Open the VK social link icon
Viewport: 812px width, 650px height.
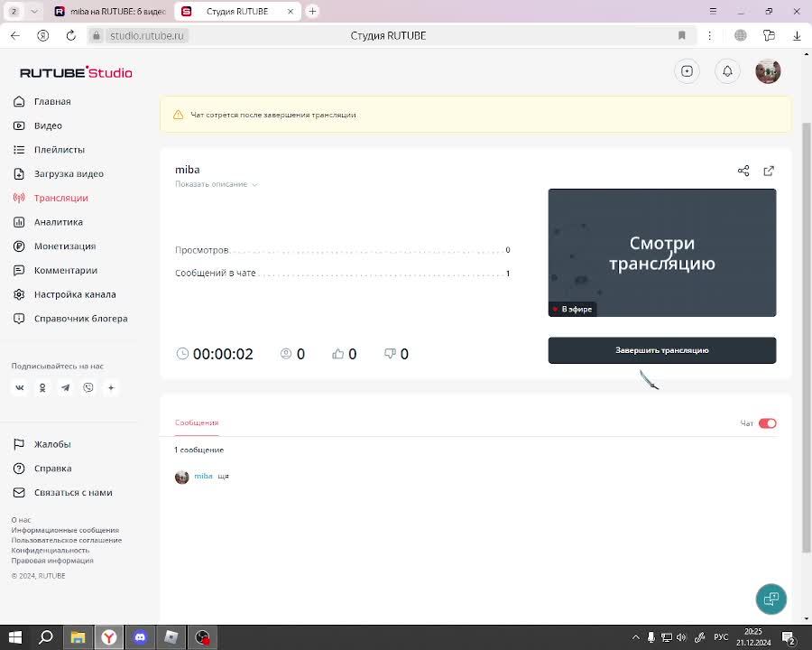20,387
